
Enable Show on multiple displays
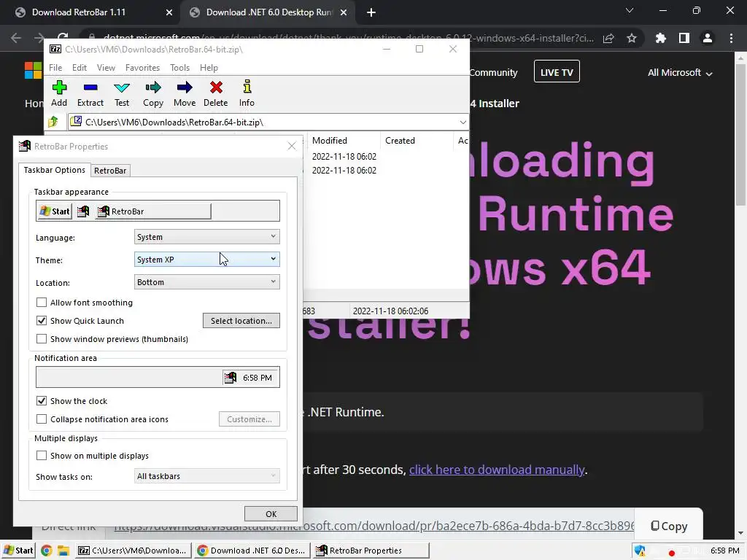click(x=42, y=456)
